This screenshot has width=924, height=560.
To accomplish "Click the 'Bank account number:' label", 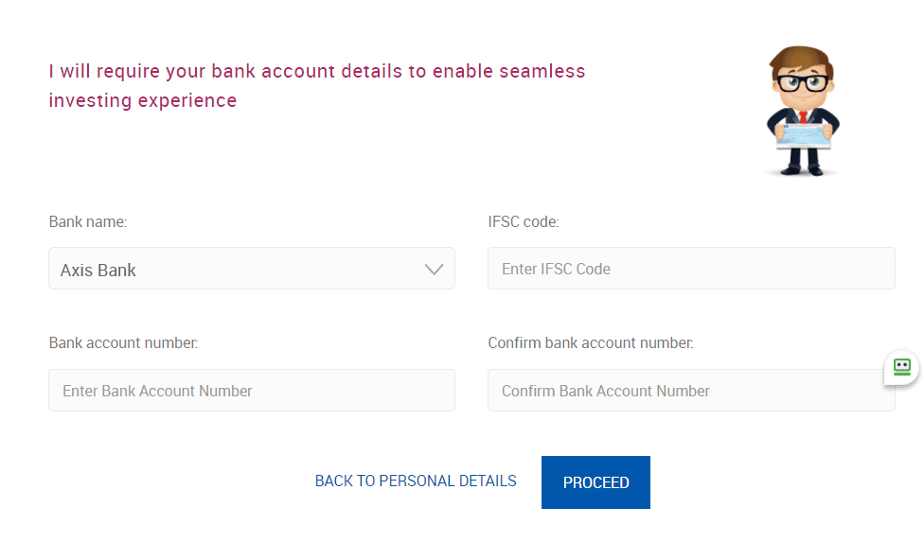I will click(123, 342).
